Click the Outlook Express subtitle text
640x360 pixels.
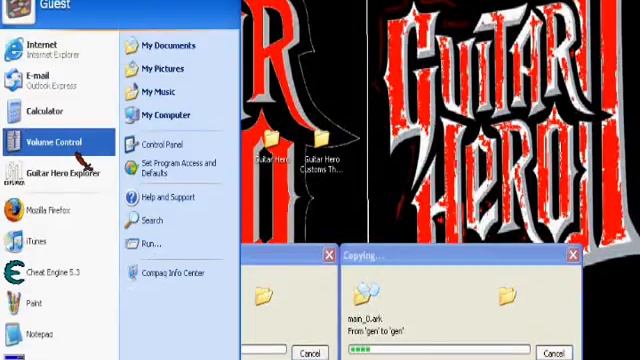(51, 86)
